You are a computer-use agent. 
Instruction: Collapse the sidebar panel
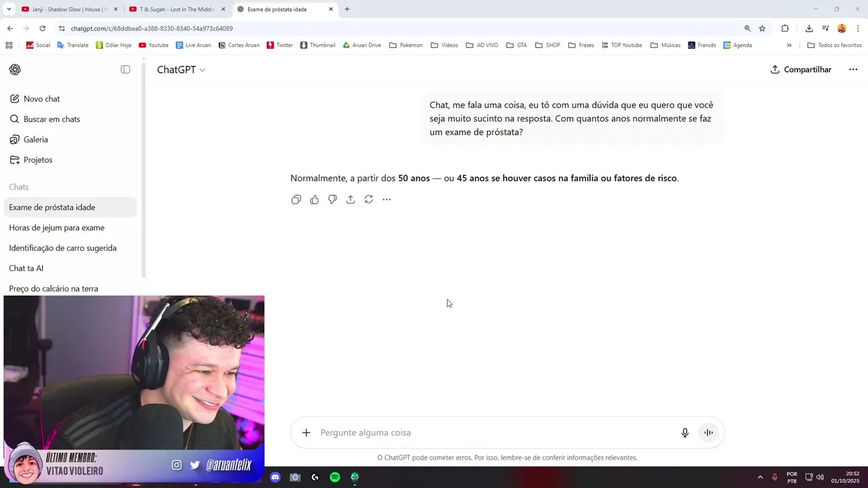click(125, 70)
